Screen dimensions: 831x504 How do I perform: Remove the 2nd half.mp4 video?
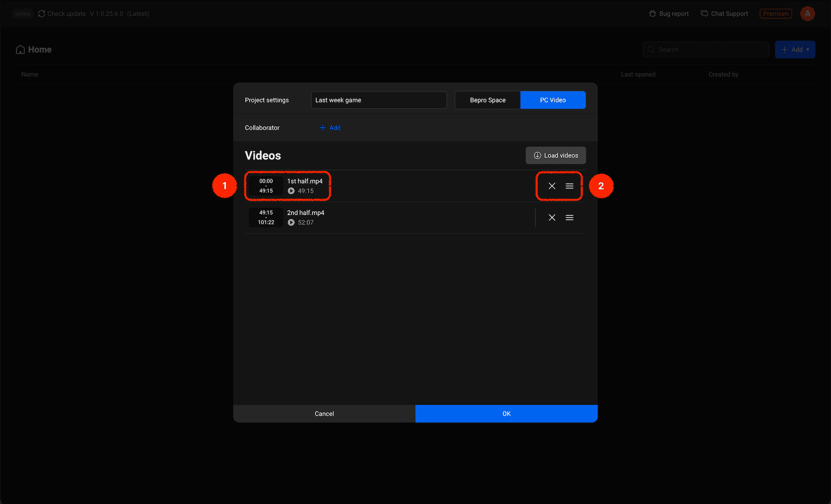(x=552, y=218)
